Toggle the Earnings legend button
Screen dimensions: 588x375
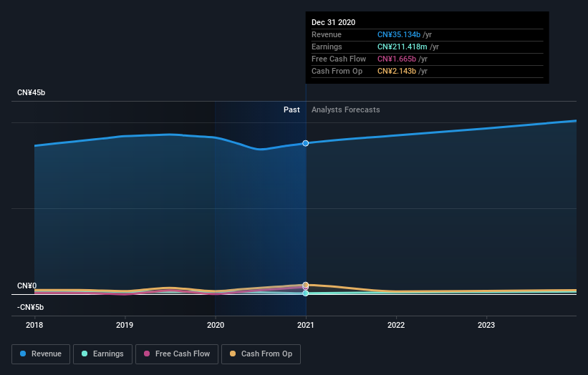pyautogui.click(x=102, y=354)
